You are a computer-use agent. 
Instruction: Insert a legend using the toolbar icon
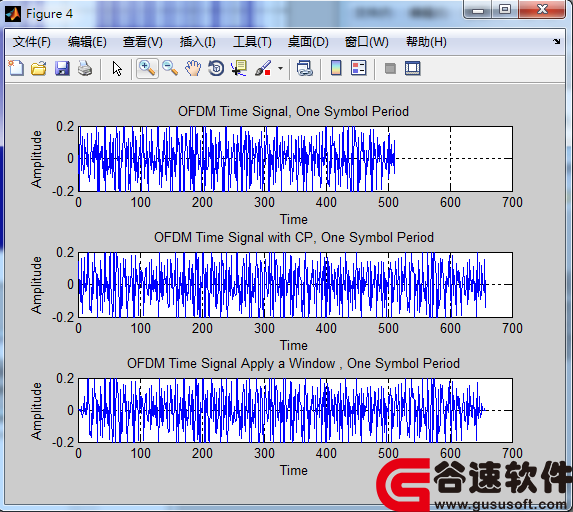tap(358, 68)
